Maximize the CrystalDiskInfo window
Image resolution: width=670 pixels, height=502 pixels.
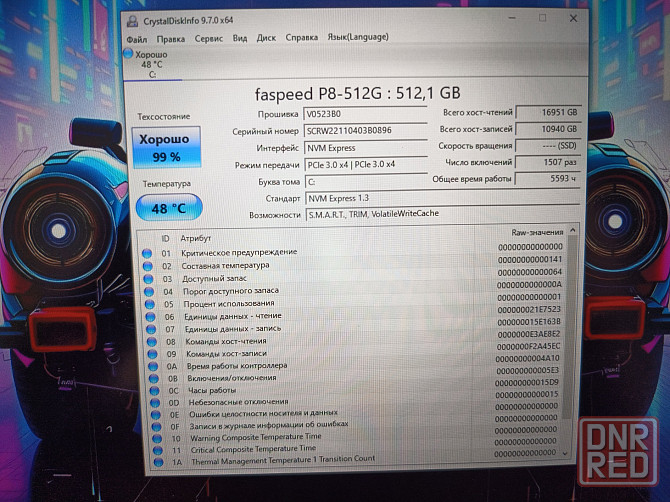click(542, 18)
